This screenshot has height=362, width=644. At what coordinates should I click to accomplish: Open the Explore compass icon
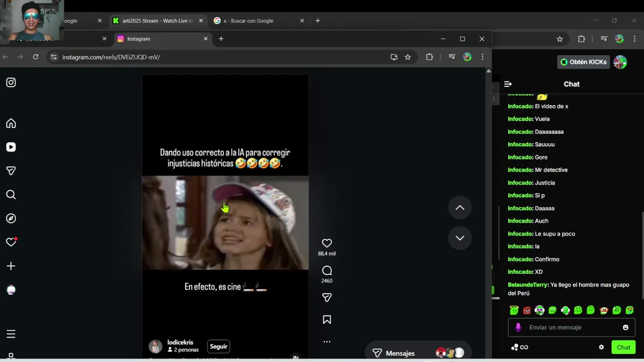pyautogui.click(x=11, y=219)
